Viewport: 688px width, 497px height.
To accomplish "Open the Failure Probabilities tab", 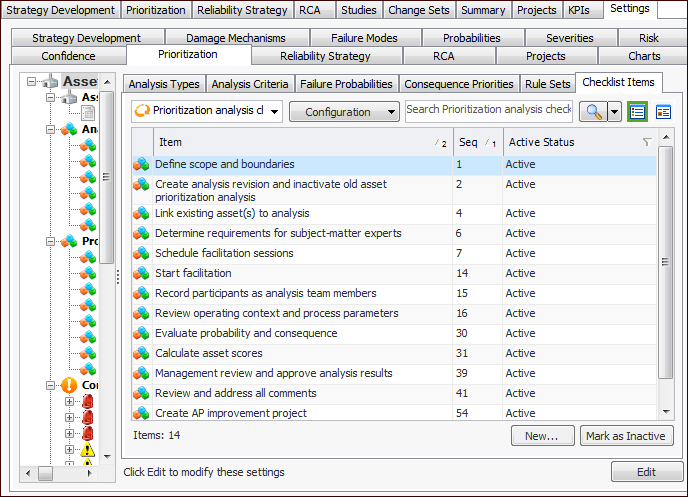I will tap(346, 84).
